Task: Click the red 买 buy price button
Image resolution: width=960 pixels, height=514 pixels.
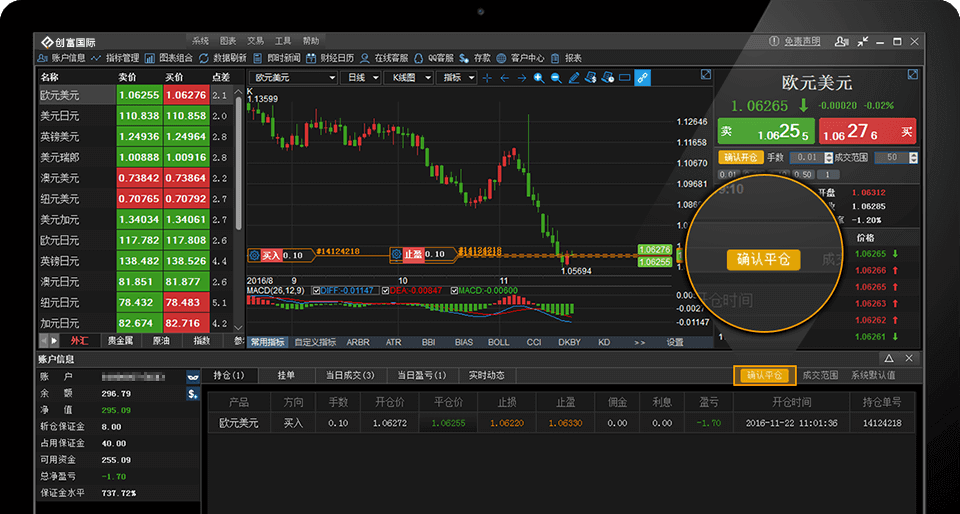Action: click(x=868, y=131)
